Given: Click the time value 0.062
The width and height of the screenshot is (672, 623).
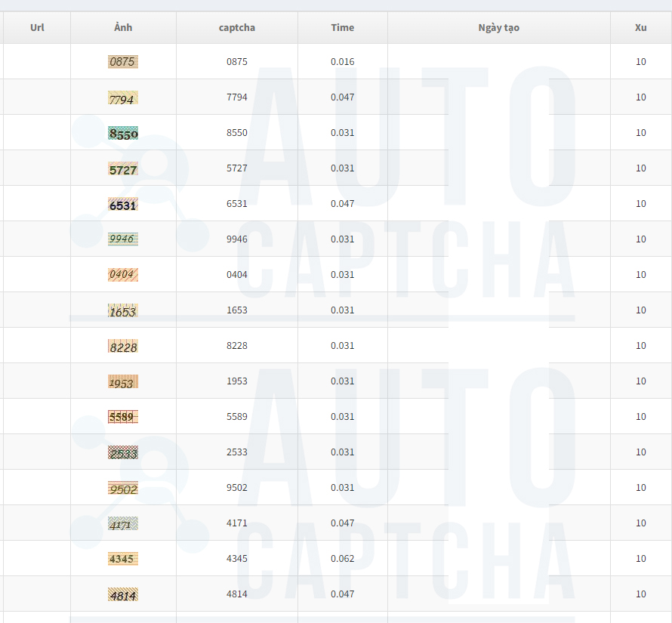Looking at the screenshot, I should coord(343,558).
